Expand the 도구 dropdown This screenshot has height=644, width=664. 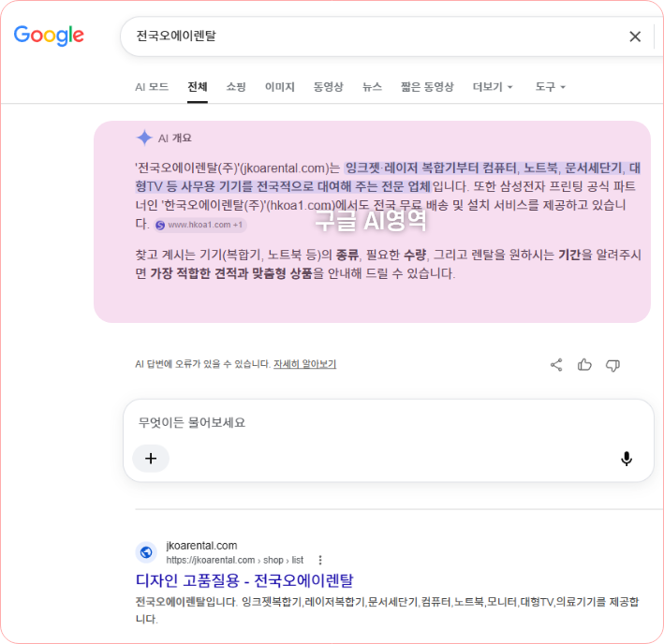coord(550,87)
